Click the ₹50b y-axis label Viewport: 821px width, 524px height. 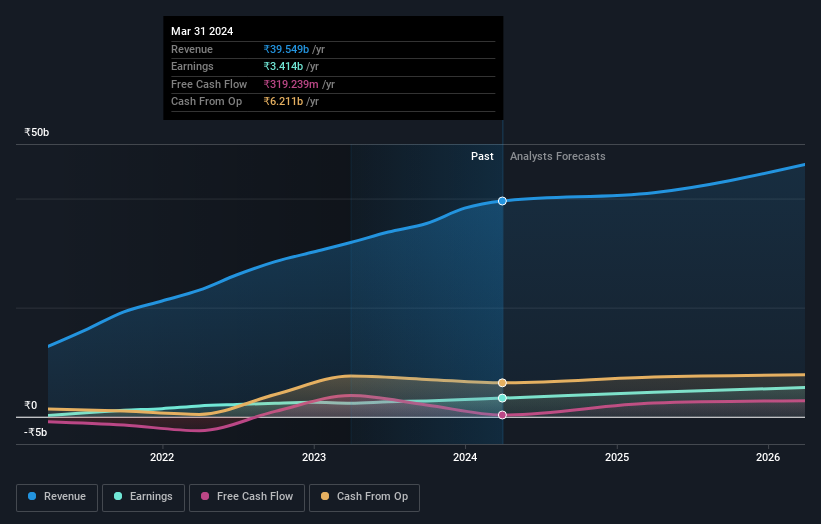tap(37, 132)
